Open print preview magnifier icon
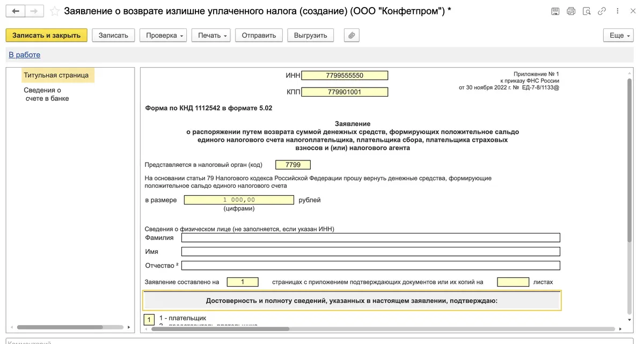Image resolution: width=644 pixels, height=344 pixels. tap(587, 11)
